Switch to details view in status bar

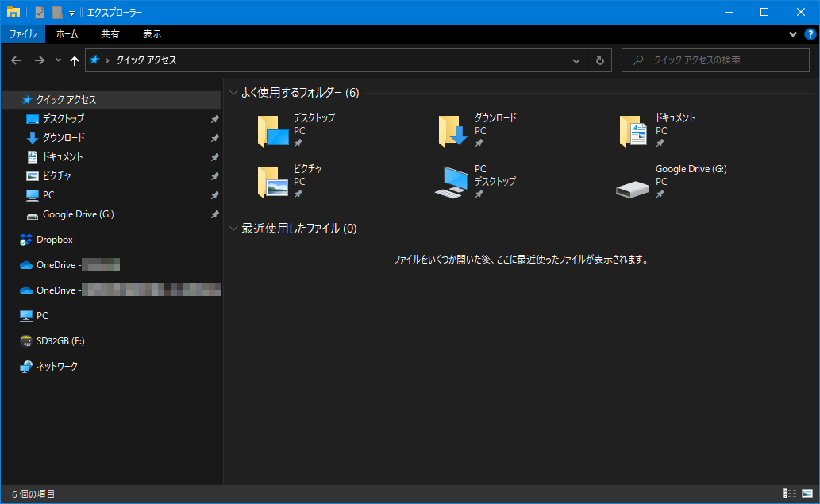789,494
